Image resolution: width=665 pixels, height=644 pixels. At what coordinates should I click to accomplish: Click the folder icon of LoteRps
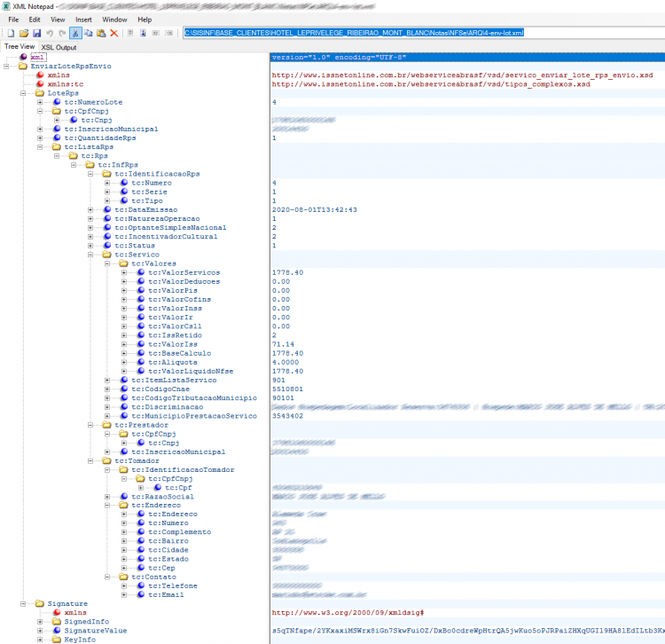point(40,93)
